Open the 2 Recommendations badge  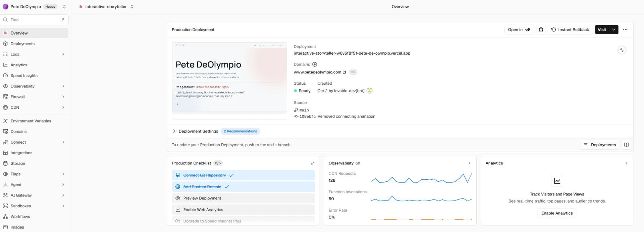point(240,131)
